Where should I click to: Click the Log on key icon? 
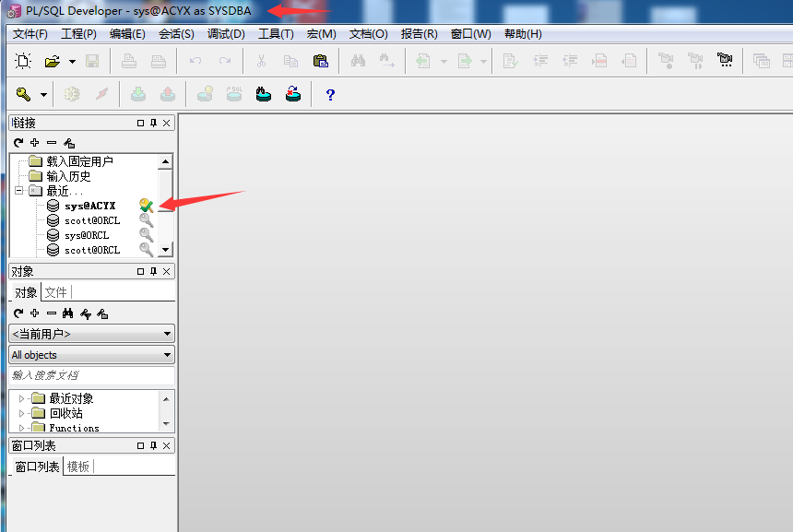click(x=23, y=94)
